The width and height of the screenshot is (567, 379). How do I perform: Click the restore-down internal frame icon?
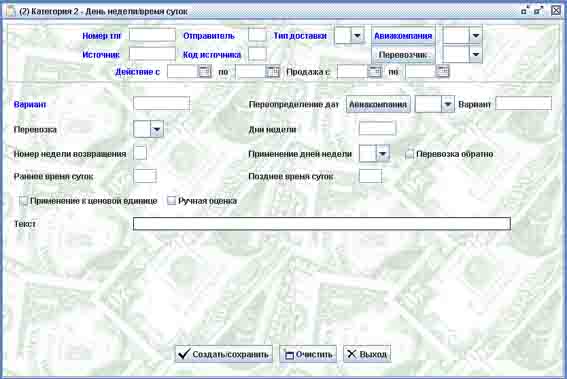(x=525, y=10)
